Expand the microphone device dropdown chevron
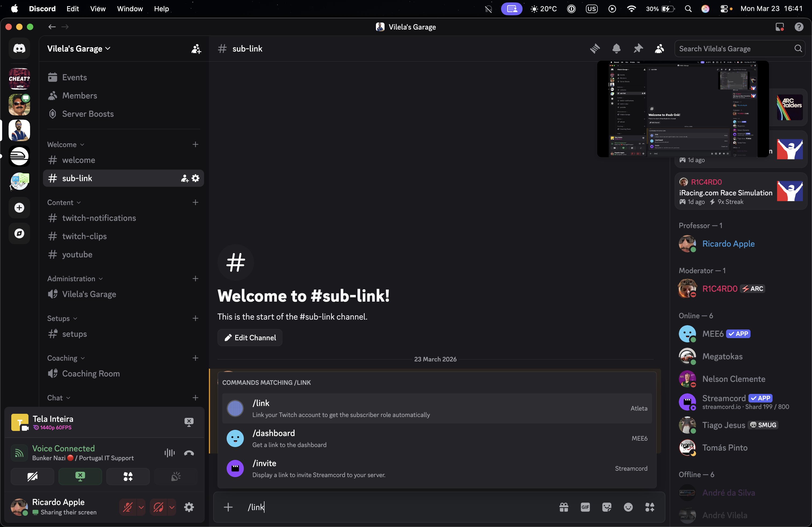 click(x=141, y=507)
